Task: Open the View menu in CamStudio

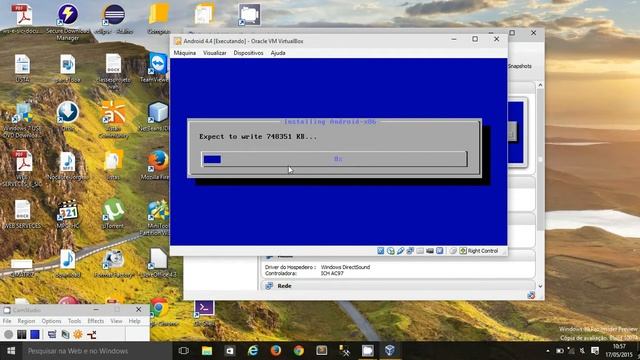Action: point(116,321)
